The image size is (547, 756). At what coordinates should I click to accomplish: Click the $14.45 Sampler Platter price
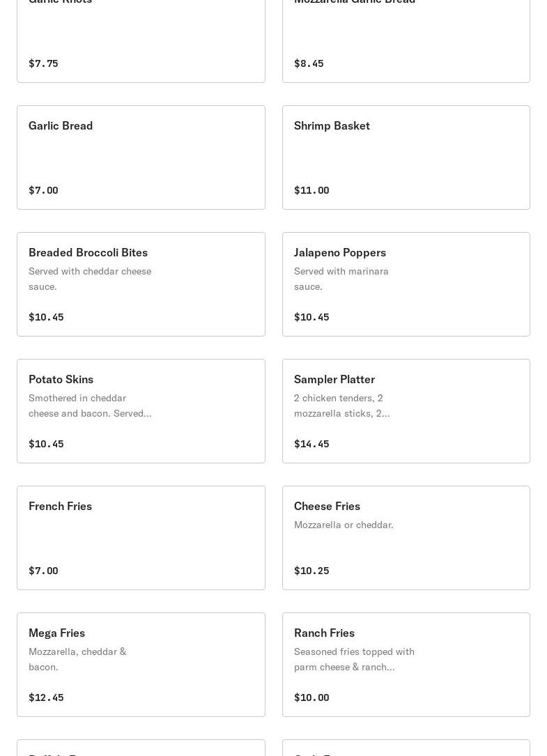311,444
